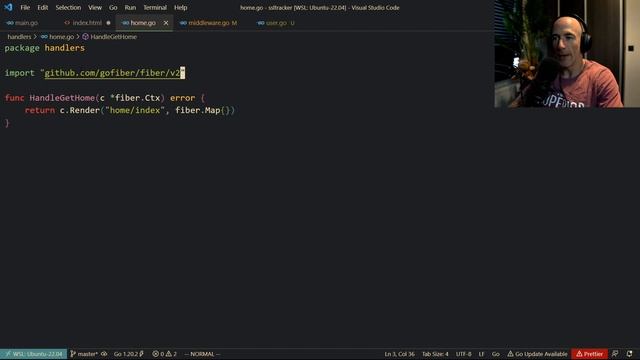Change the Go language mode
Screen dimensions: 640x360
pyautogui.click(x=496, y=354)
